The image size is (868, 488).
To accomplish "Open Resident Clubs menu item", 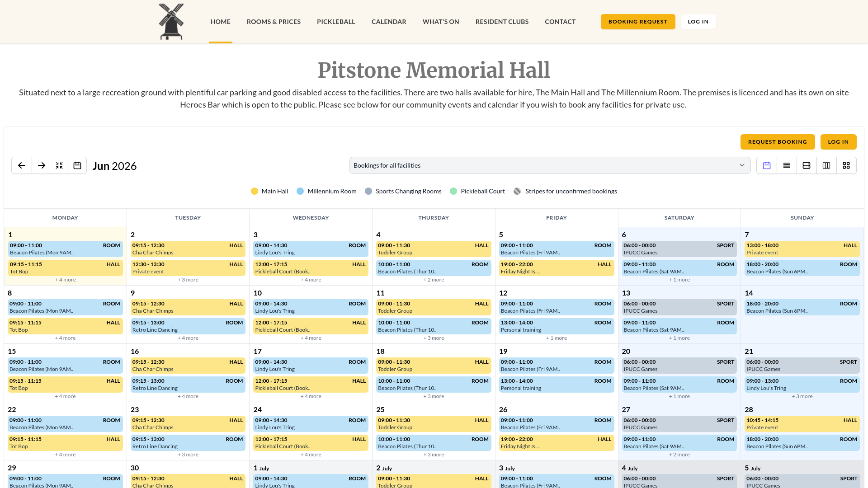I will click(x=502, y=22).
